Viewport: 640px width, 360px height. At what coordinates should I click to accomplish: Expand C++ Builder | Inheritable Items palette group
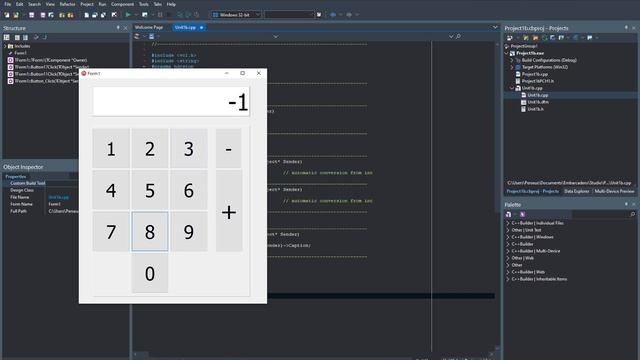(508, 279)
